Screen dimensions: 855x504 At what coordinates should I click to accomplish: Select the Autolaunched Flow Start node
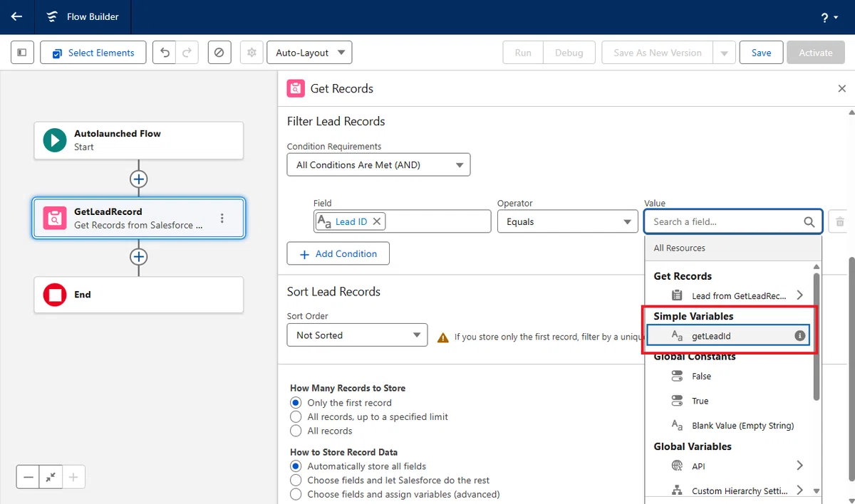138,140
